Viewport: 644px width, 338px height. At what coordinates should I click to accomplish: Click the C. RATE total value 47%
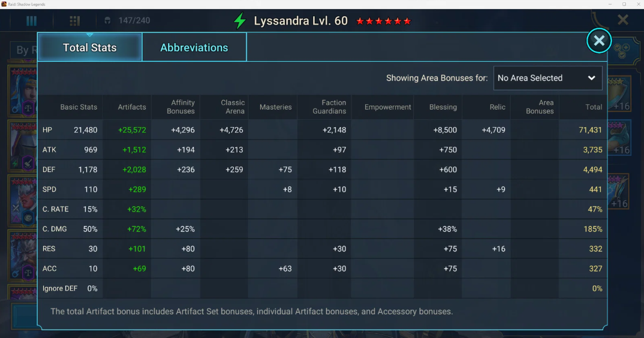595,209
